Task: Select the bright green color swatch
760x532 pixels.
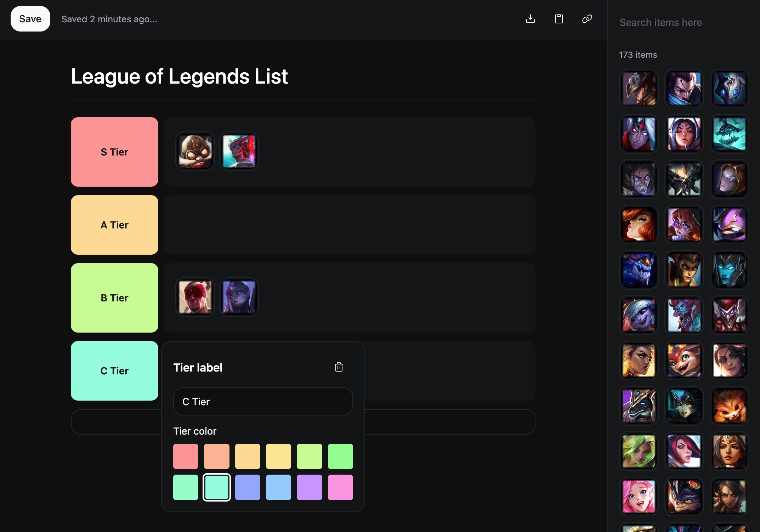Action: (340, 457)
